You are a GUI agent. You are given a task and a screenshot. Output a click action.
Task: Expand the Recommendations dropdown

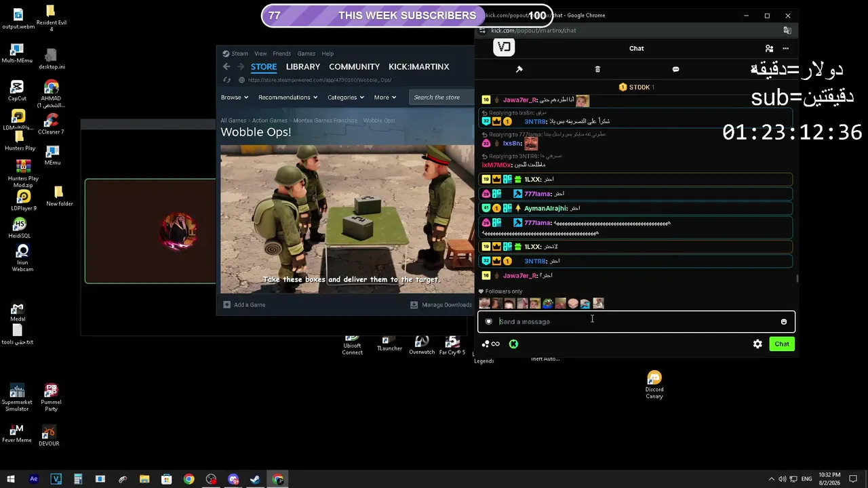(288, 98)
